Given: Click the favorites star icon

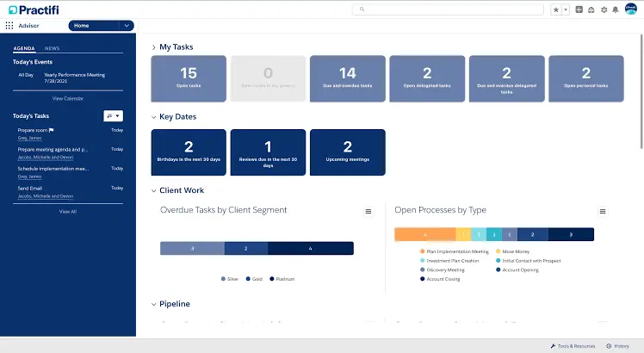Looking at the screenshot, I should click(x=556, y=9).
